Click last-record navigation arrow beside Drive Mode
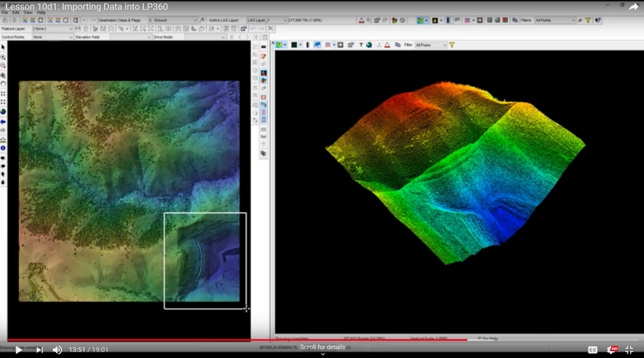The height and width of the screenshot is (358, 644). point(256,37)
